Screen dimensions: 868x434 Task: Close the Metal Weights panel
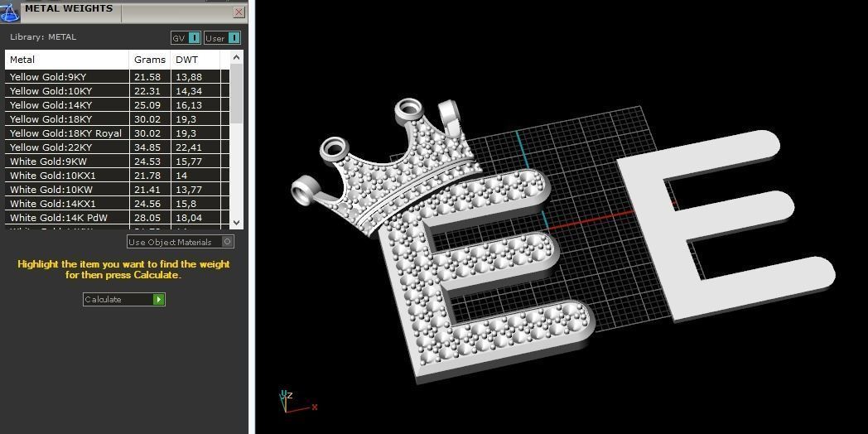pyautogui.click(x=239, y=12)
